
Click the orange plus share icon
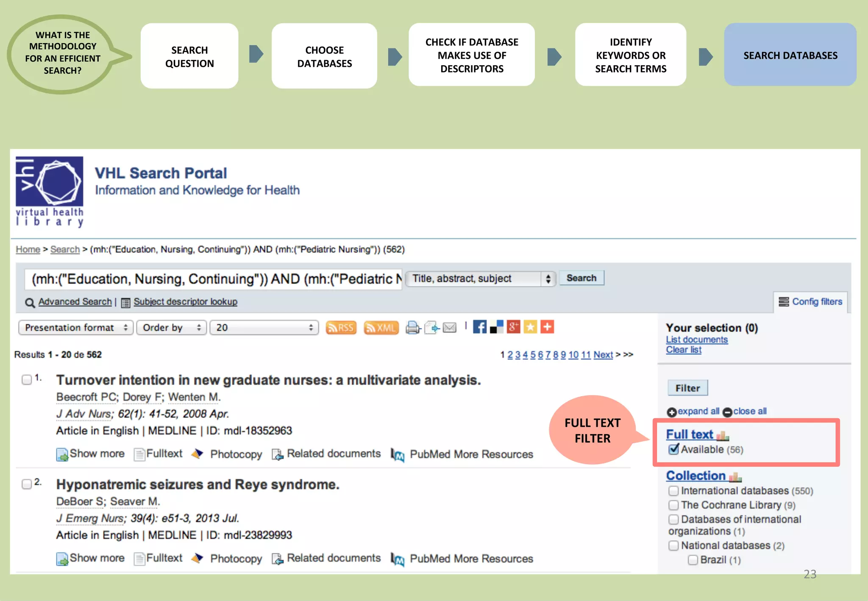point(547,327)
